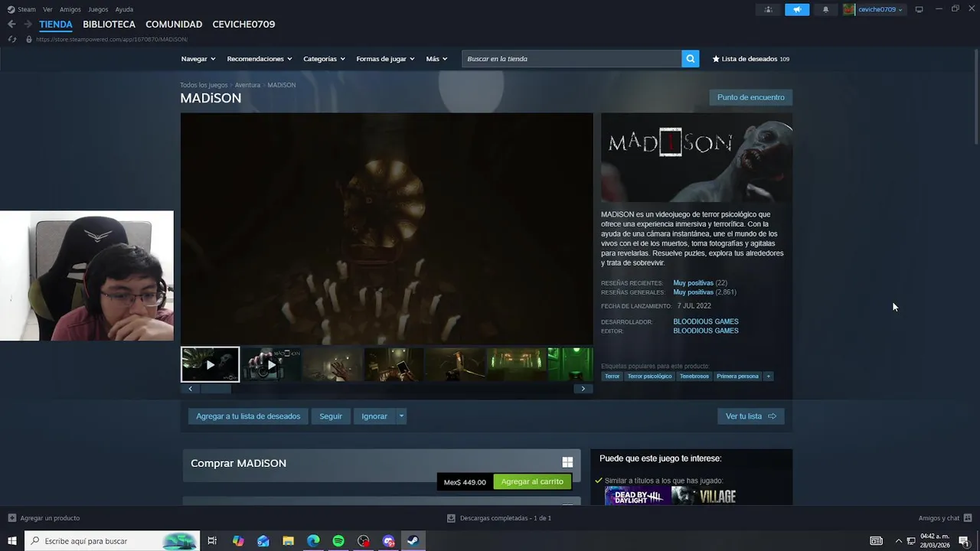Select the TIENDA tab
This screenshot has height=551, width=980.
click(56, 24)
